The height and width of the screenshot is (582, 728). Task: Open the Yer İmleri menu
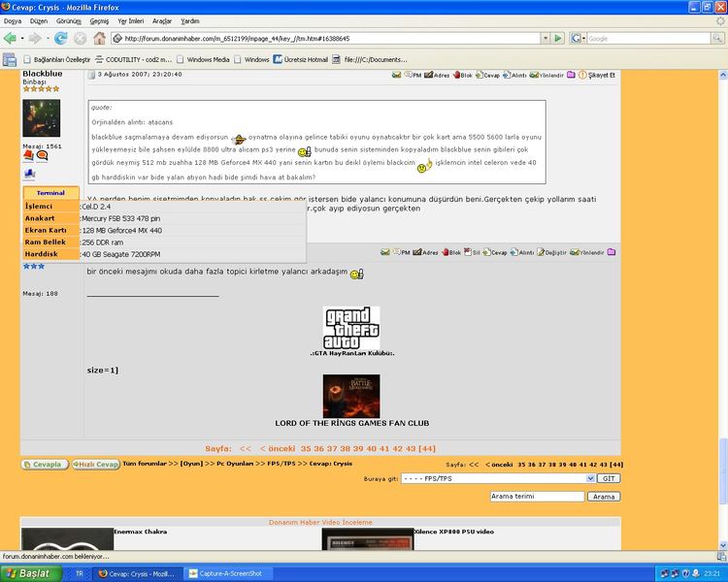[x=130, y=21]
